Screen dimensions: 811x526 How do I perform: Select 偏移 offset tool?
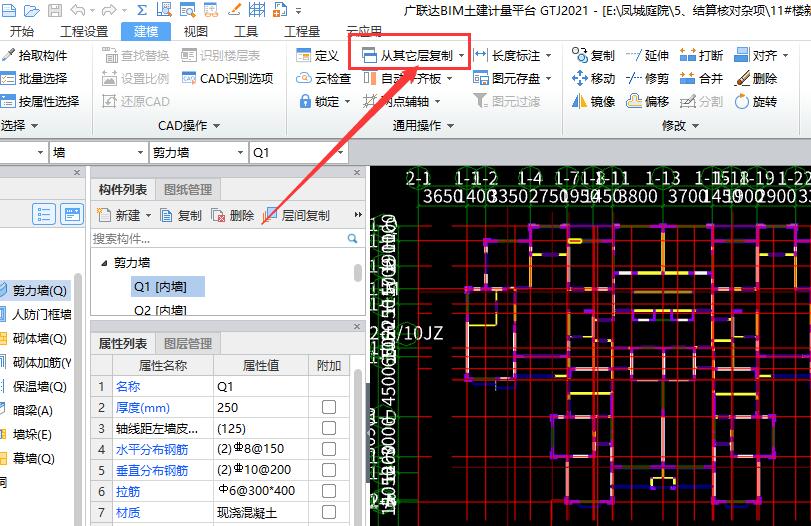(647, 101)
